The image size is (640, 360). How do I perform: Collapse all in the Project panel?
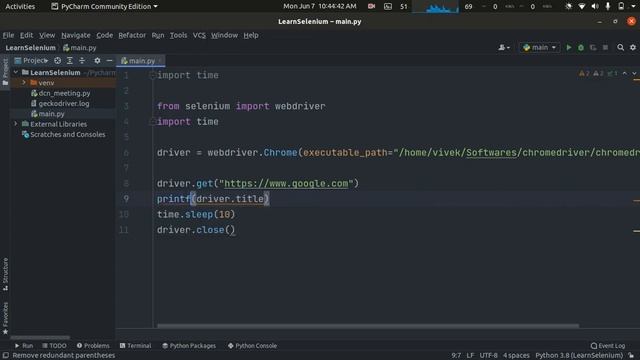pos(82,60)
